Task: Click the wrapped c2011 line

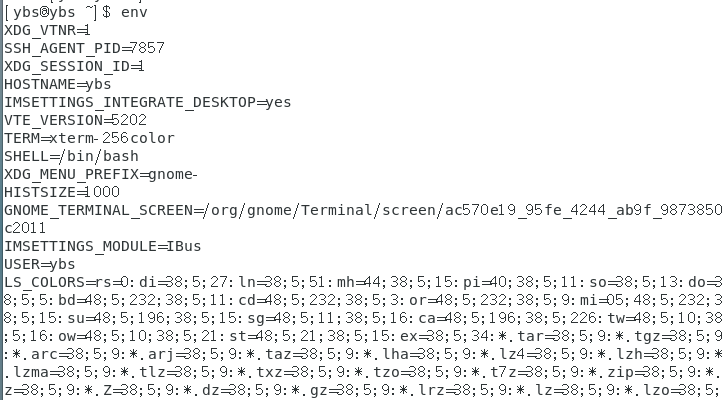Action: (24, 228)
